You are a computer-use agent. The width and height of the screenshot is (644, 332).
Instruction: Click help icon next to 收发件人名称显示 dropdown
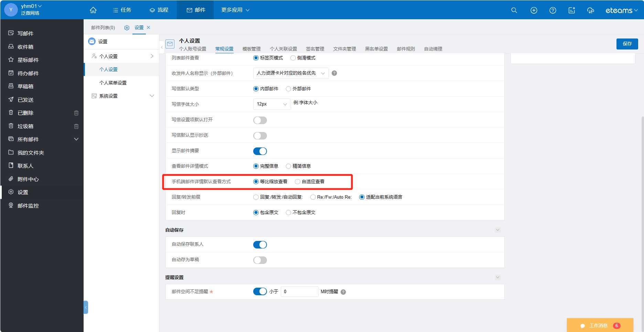[x=334, y=73]
